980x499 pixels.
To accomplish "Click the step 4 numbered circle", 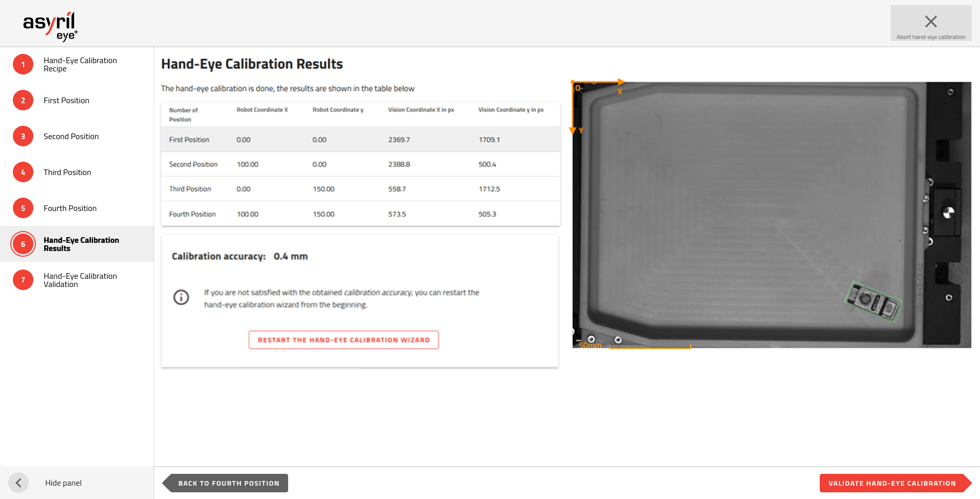I will point(23,172).
